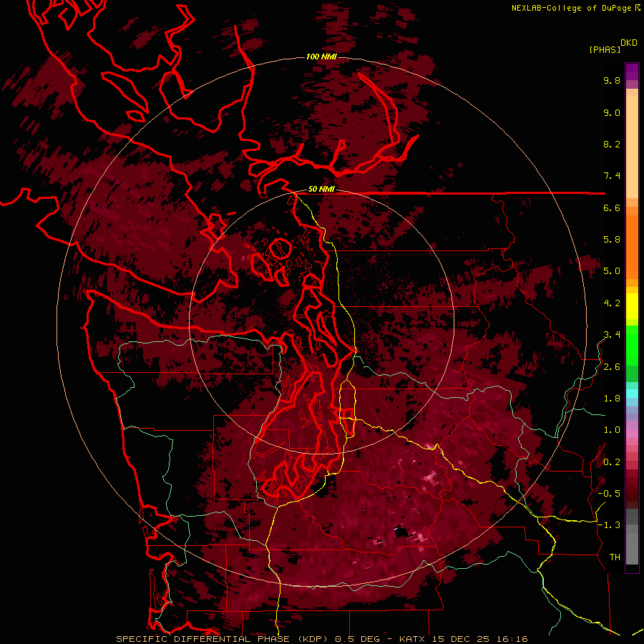The height and width of the screenshot is (644, 644).
Task: Click the 3.4 legend value
Action: [612, 335]
